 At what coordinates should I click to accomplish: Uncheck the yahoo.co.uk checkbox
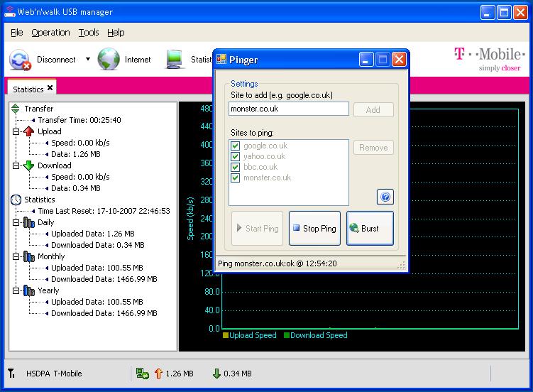[235, 156]
